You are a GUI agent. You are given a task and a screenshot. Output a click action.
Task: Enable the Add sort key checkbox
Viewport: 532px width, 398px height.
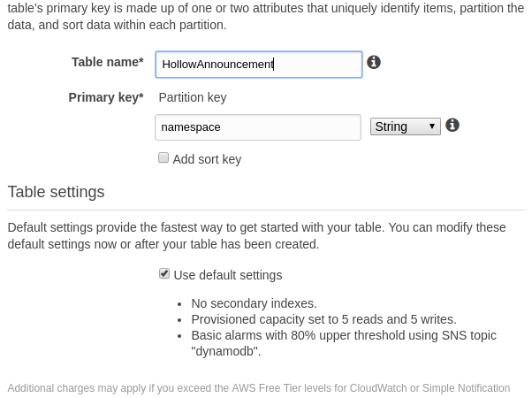(x=163, y=158)
